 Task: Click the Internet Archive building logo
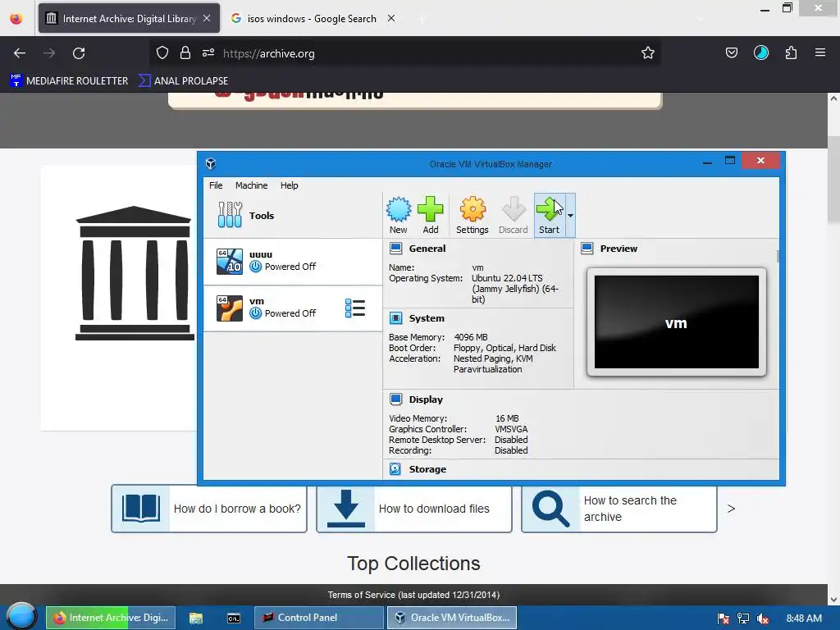(134, 272)
